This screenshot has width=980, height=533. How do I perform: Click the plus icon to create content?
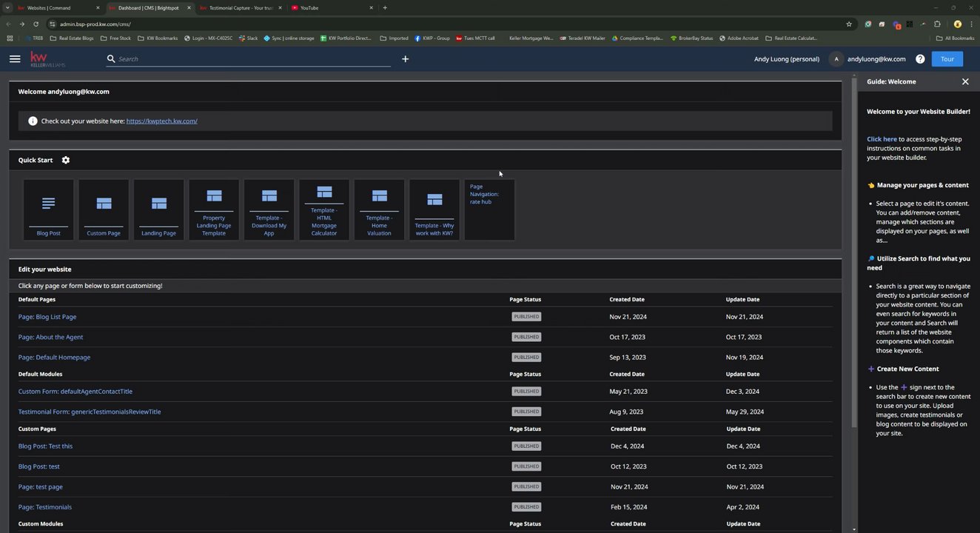405,58
